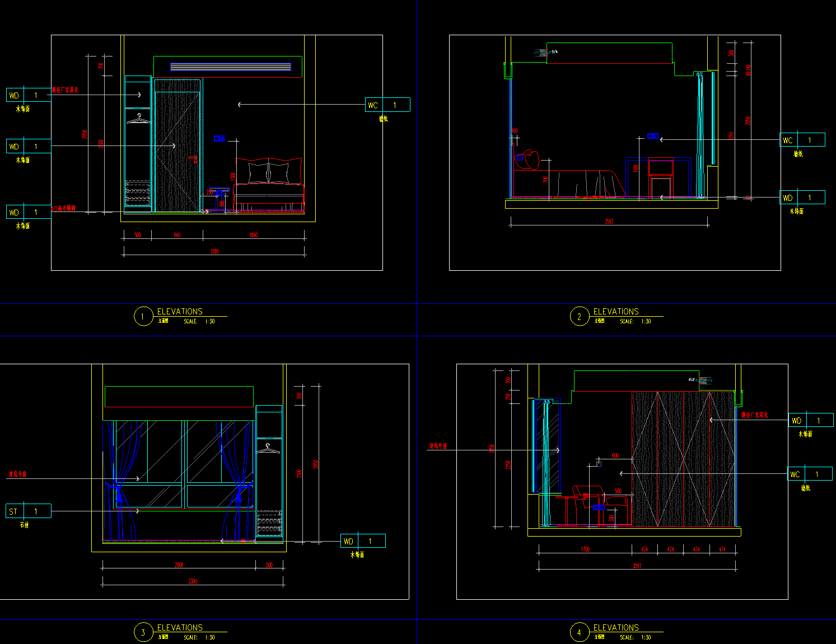836x644 pixels.
Task: Select the red bed outline in elevation 2
Action: coord(569,184)
